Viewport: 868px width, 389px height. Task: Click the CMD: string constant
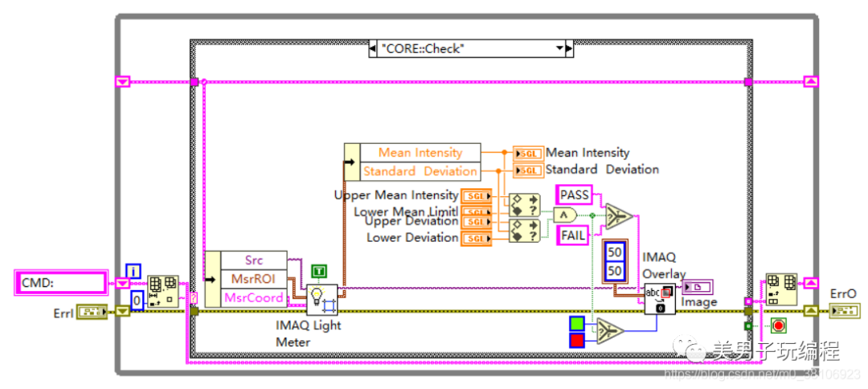(x=60, y=283)
